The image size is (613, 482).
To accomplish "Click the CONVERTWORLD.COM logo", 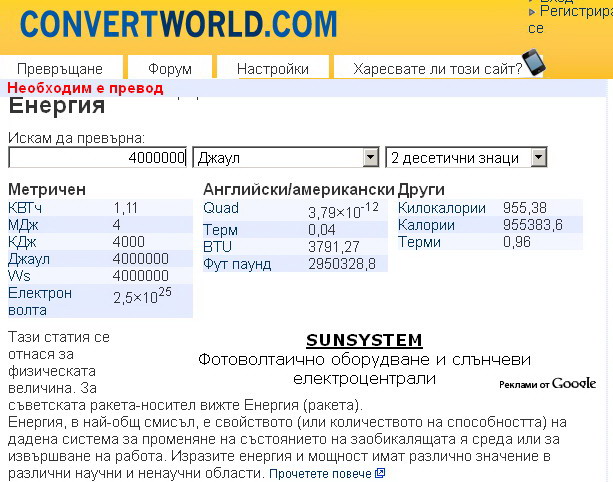I will pyautogui.click(x=179, y=24).
